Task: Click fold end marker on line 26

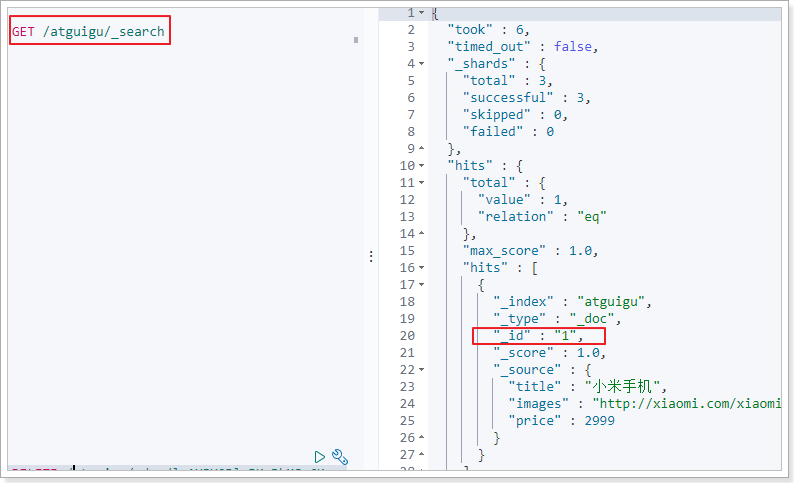Action: coord(421,437)
